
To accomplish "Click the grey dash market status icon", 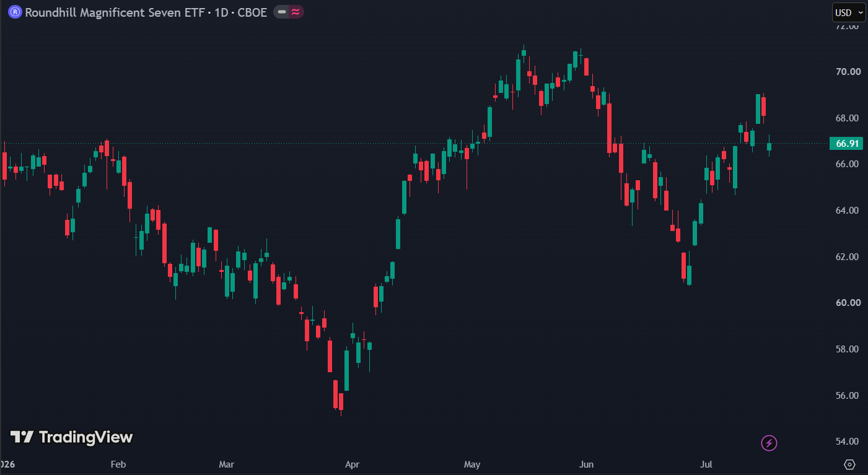I will click(x=282, y=12).
